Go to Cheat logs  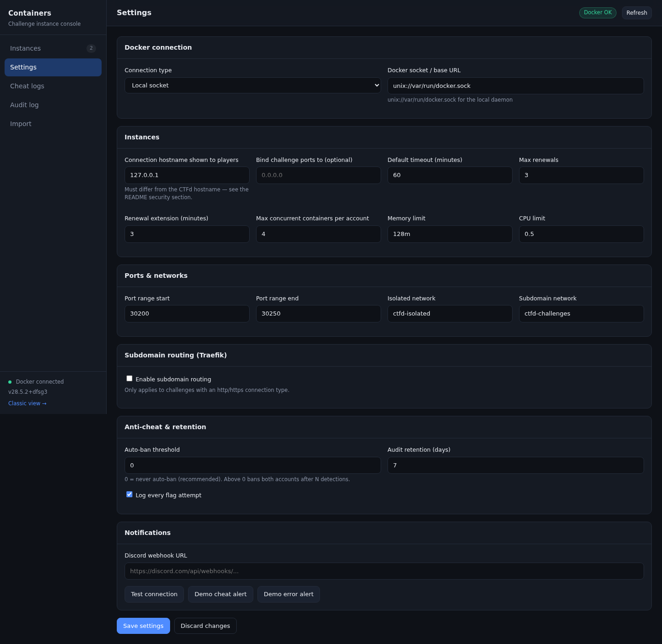coord(53,86)
